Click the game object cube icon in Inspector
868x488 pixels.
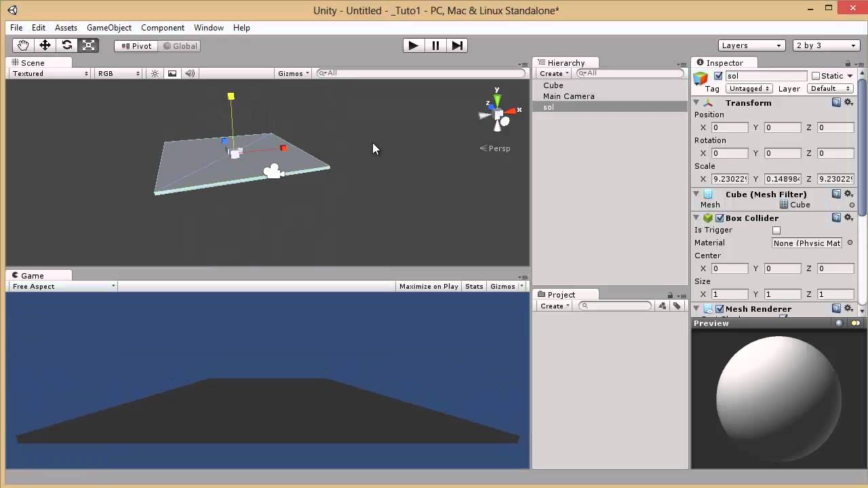(701, 77)
